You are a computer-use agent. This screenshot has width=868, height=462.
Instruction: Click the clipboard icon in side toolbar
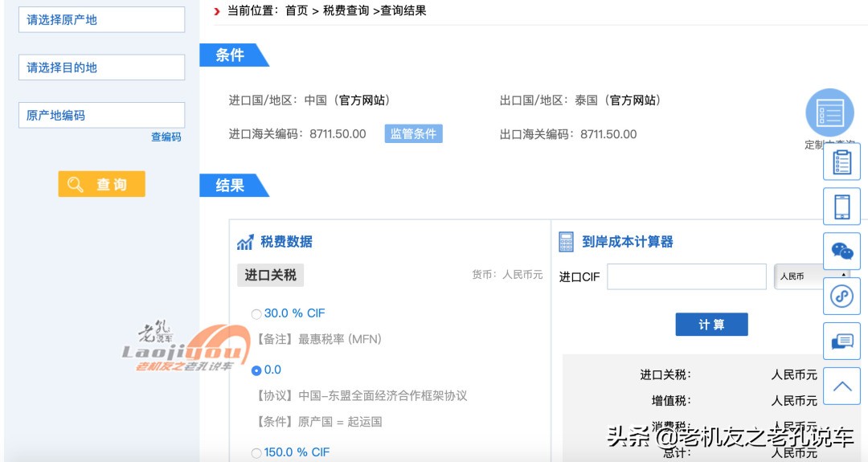[x=842, y=161]
